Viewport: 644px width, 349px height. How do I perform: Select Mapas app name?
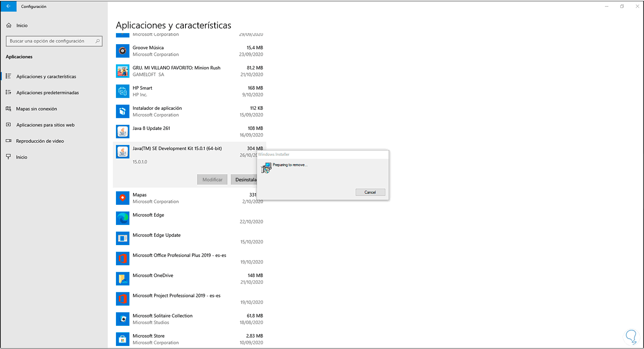click(140, 195)
